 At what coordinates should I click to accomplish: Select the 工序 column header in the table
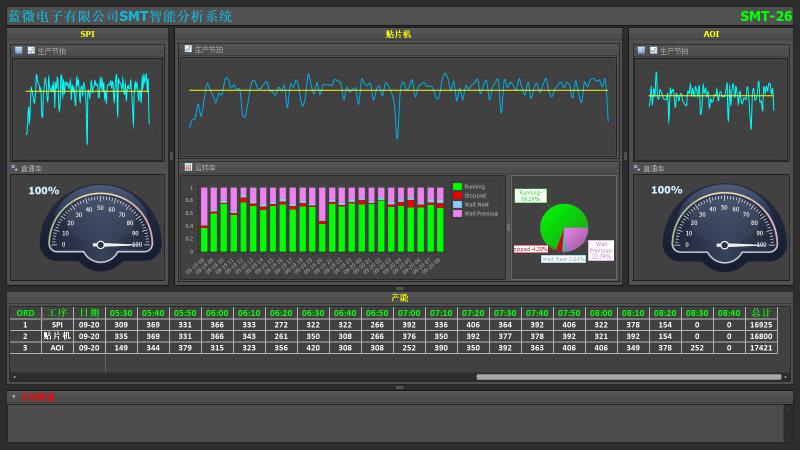(58, 313)
